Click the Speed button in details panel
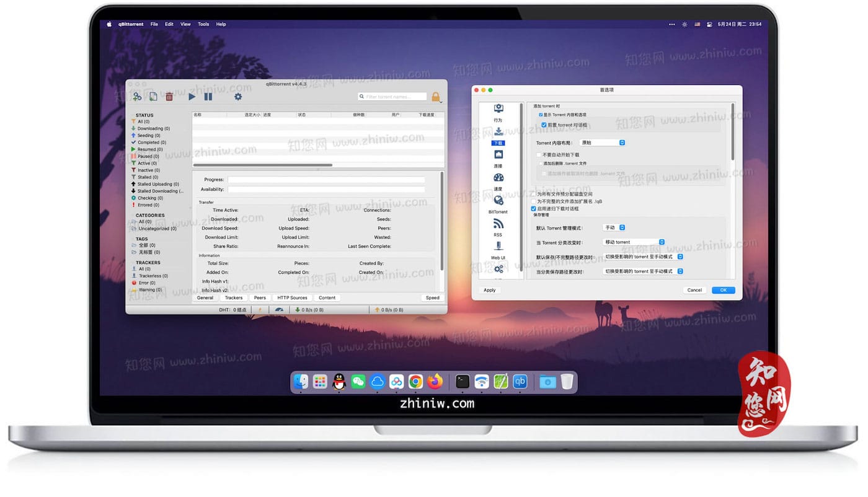This screenshot has width=868, height=497. click(433, 298)
